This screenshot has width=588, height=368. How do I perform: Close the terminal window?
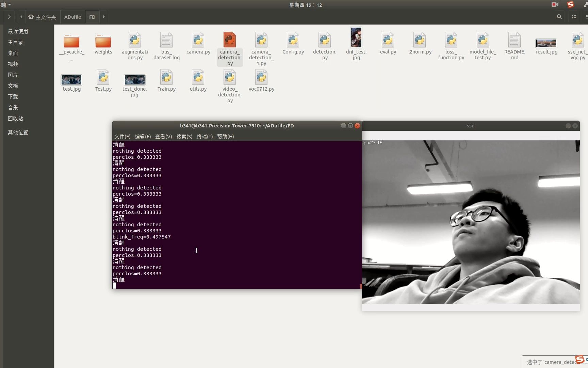tap(357, 126)
